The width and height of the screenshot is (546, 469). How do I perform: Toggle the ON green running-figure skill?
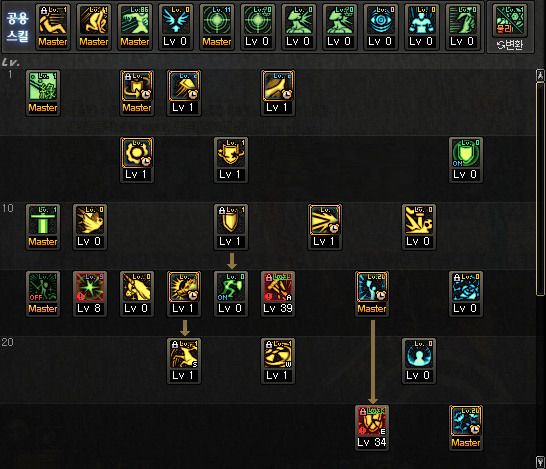(x=231, y=294)
